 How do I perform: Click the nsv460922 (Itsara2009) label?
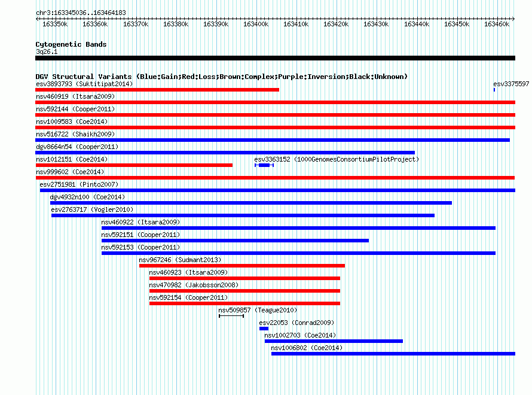(140, 222)
